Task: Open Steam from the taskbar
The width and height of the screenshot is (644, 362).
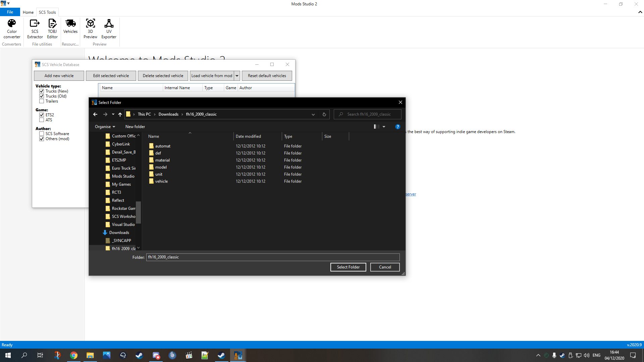Action: 139,355
